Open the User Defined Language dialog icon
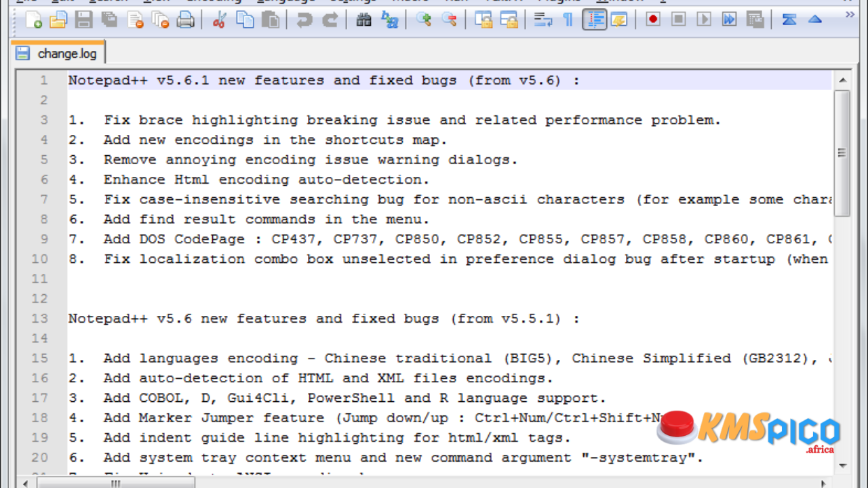This screenshot has height=488, width=868. pos(619,20)
